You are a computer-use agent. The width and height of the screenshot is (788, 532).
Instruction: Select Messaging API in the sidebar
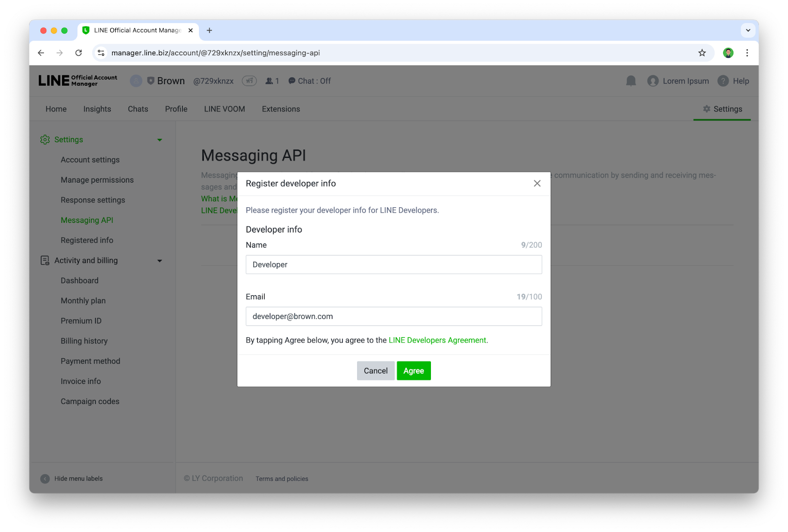point(87,220)
